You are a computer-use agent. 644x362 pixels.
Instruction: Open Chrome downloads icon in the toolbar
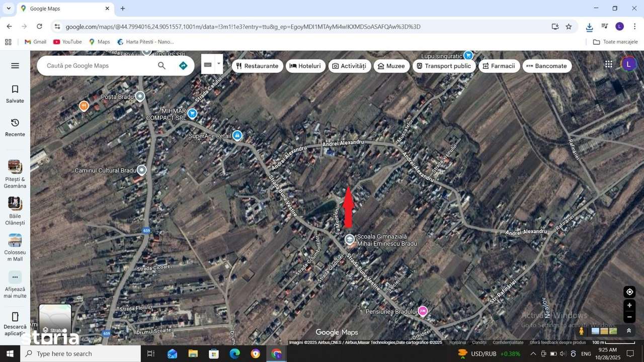pos(589,26)
